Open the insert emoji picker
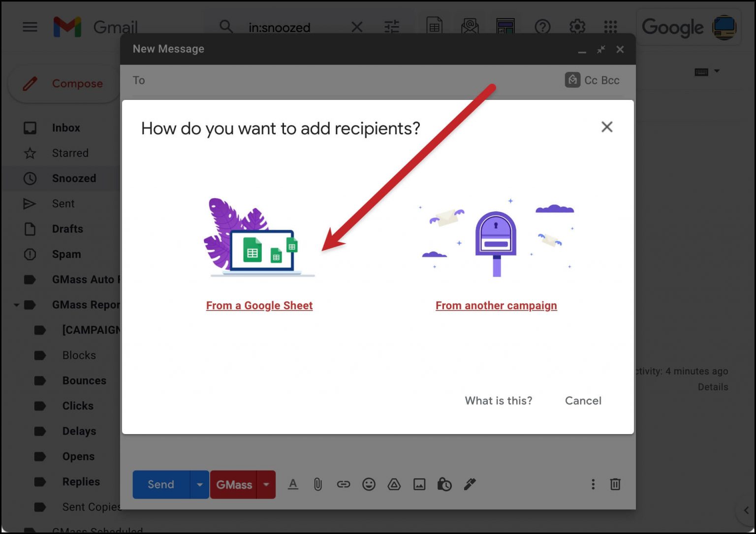 click(369, 484)
